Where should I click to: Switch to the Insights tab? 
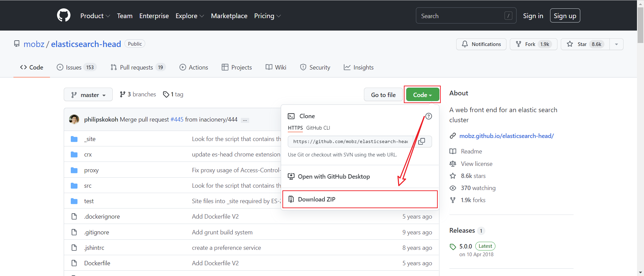(359, 67)
